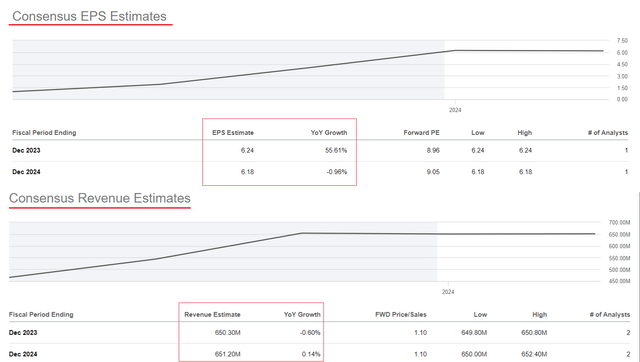Image resolution: width=640 pixels, height=362 pixels.
Task: Click analyst count 2 for revenue Dec 2024
Action: click(x=628, y=354)
